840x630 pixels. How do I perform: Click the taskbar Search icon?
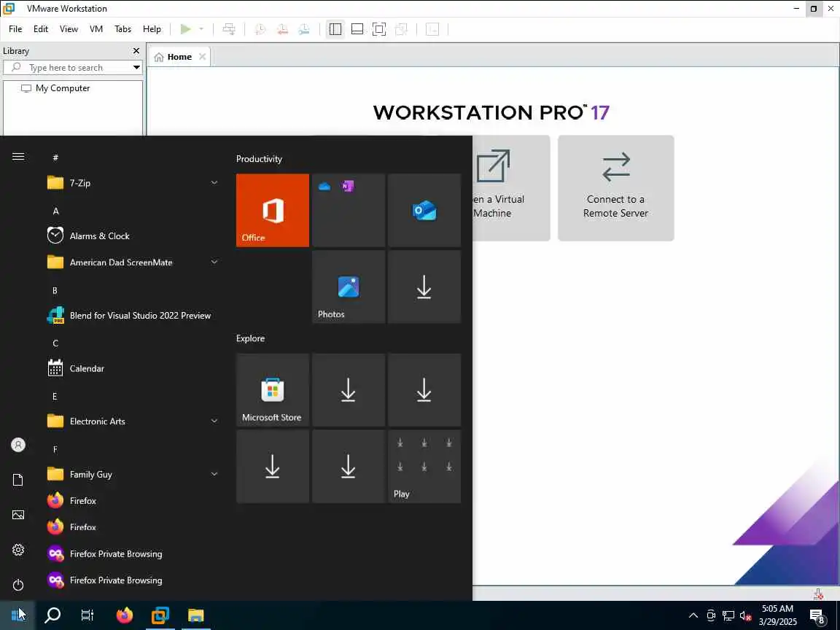(52, 615)
